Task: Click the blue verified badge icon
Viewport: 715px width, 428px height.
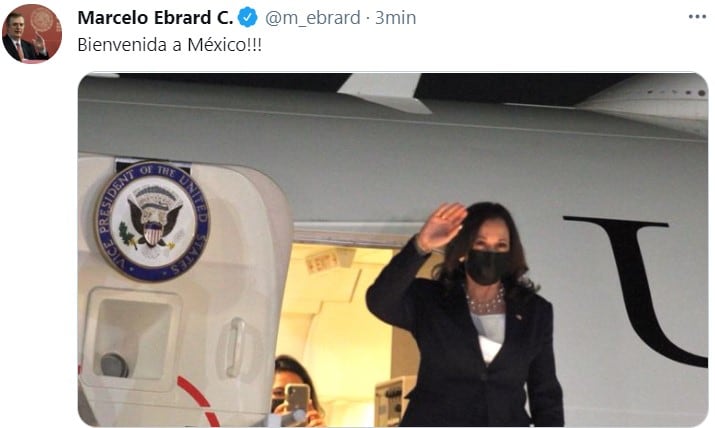Action: click(248, 17)
